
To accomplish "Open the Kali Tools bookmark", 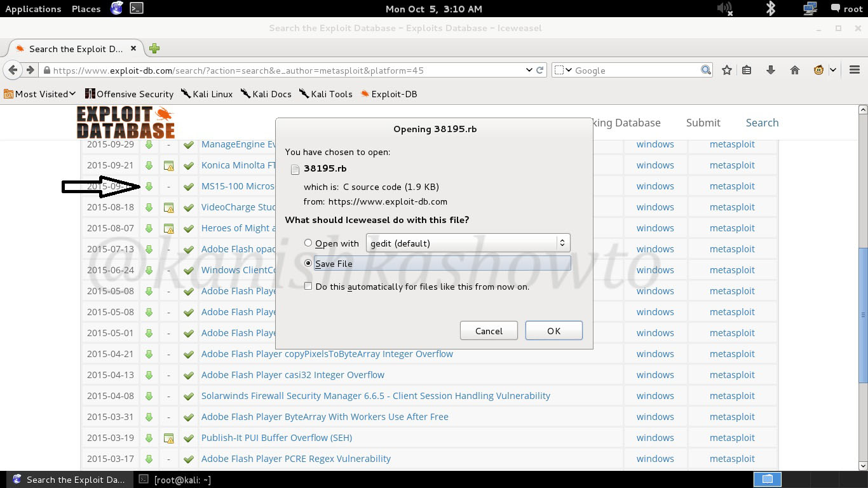I will pyautogui.click(x=325, y=94).
